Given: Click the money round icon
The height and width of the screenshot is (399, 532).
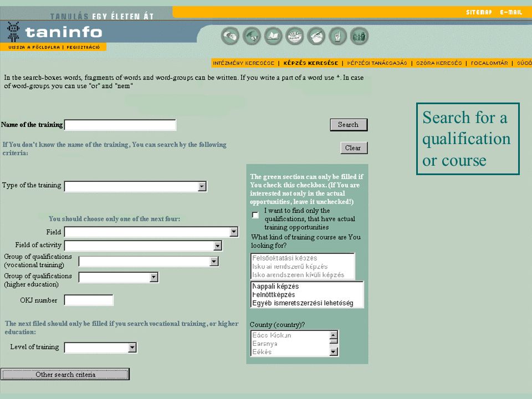Looking at the screenshot, I should coord(230,36).
